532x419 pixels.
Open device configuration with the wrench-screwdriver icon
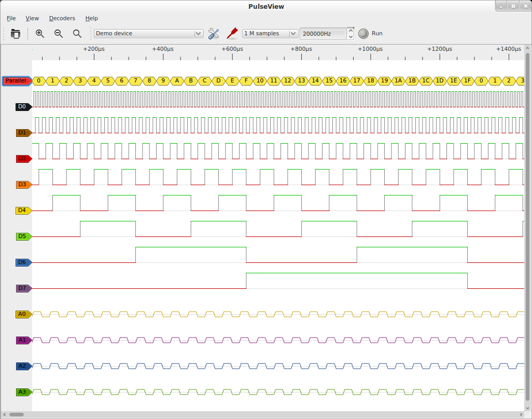pos(214,34)
